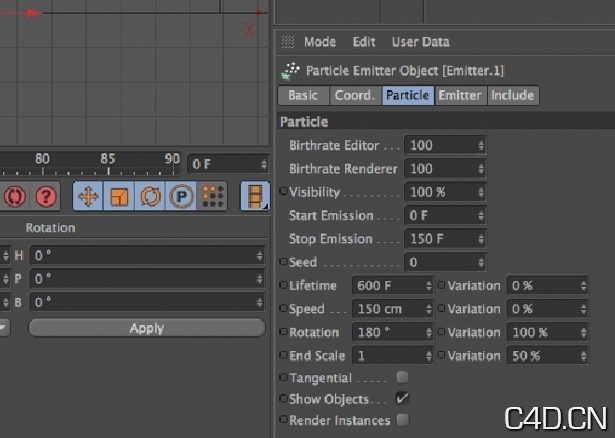Click the End Scale animation dot
The width and height of the screenshot is (615, 438).
[283, 355]
